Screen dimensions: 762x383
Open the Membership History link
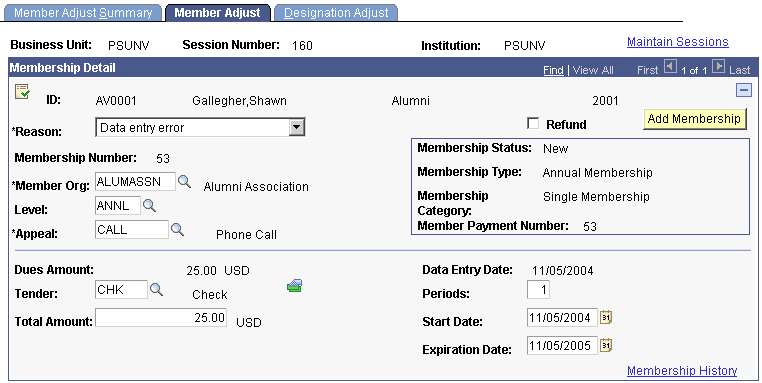click(x=682, y=371)
